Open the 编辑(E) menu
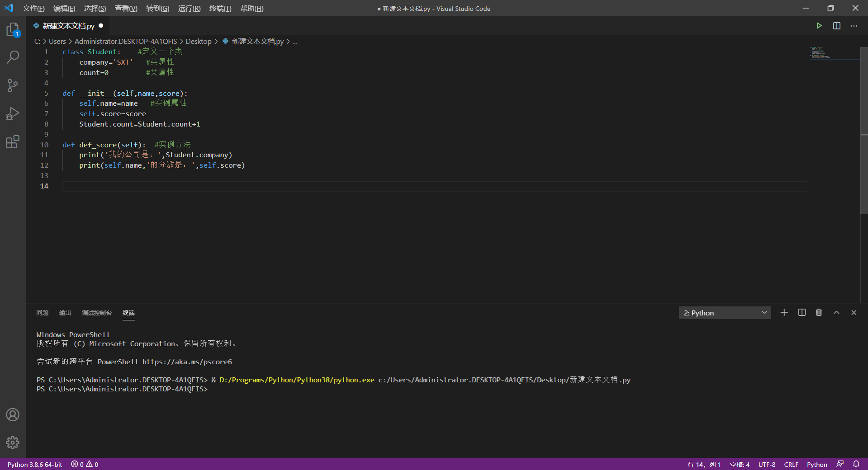The image size is (868, 470). point(64,9)
